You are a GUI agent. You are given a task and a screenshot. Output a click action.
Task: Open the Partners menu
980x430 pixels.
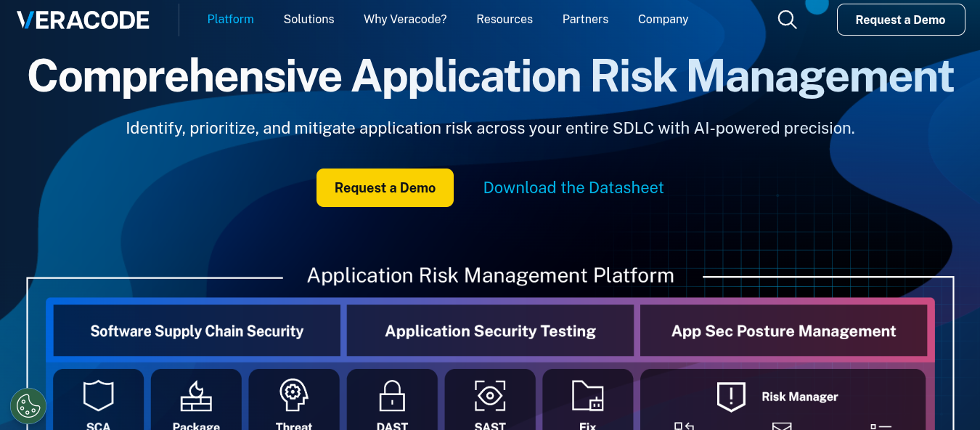coord(586,20)
